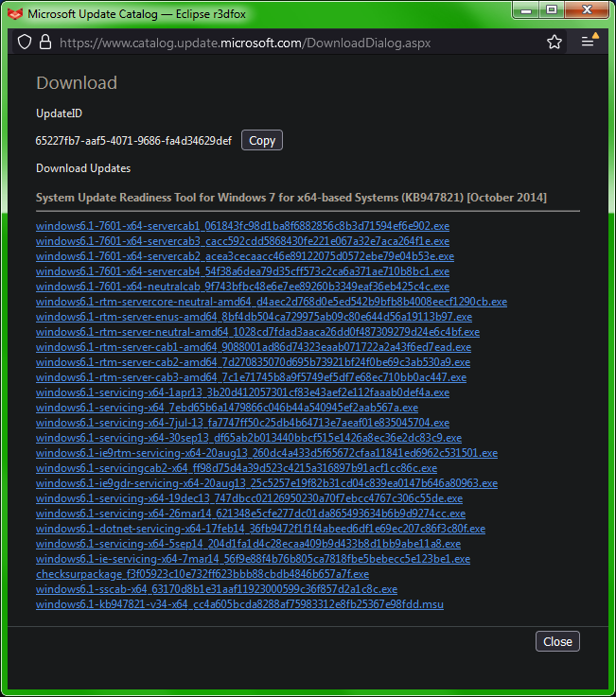The image size is (616, 697).
Task: Download the servercab3 exe file
Action: (242, 241)
